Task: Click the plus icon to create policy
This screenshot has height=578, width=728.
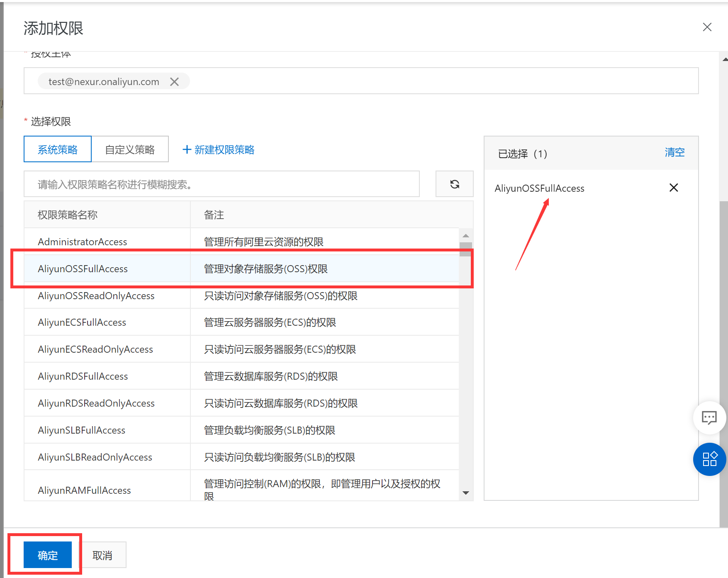Action: (x=187, y=150)
